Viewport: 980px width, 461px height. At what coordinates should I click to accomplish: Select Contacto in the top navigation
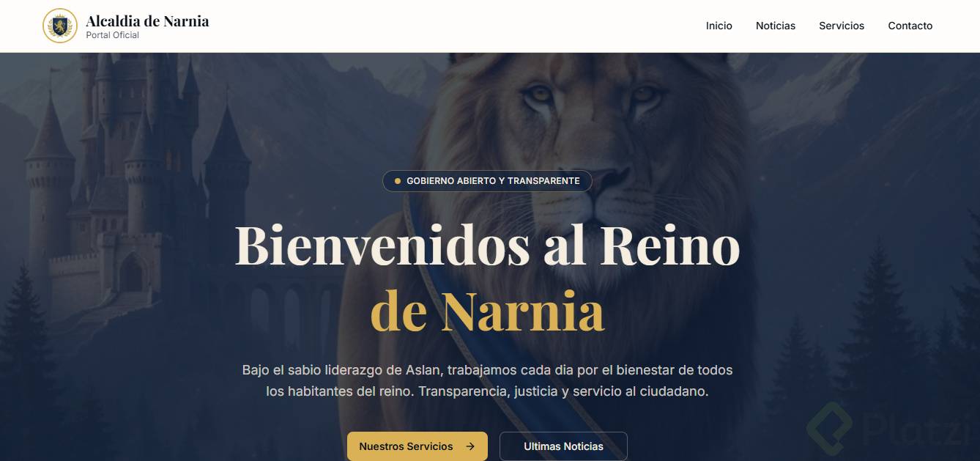tap(910, 26)
